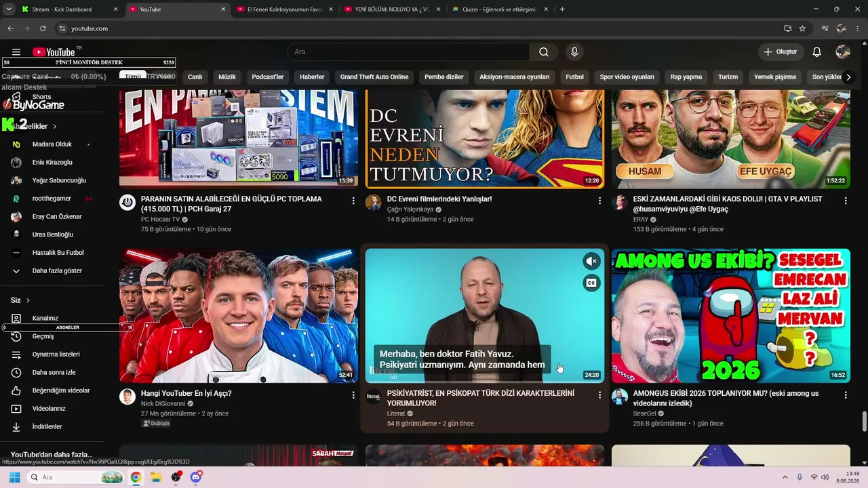Switch to El Feneri Koleksiyonumun tab
Screen dimensions: 868x488
tap(285, 9)
